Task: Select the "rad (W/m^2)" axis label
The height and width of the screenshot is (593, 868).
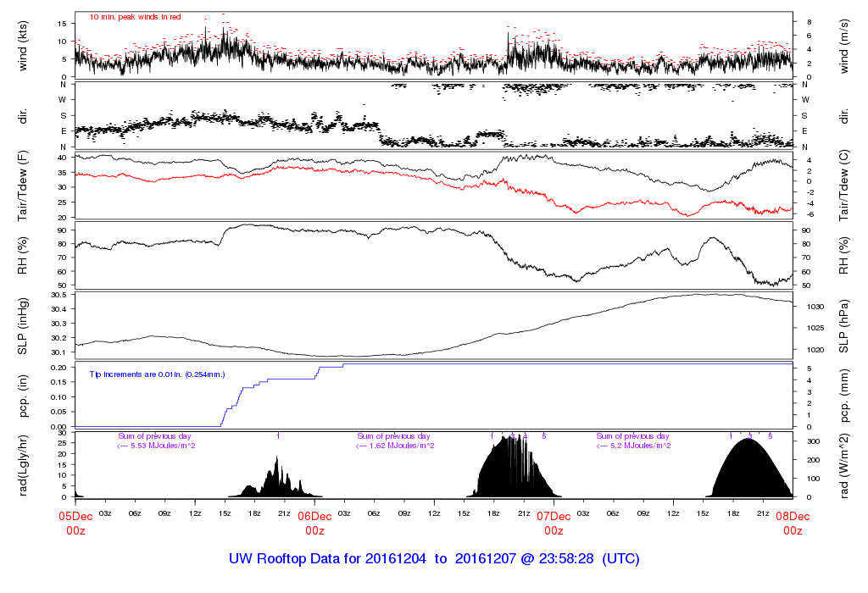Action: point(843,465)
